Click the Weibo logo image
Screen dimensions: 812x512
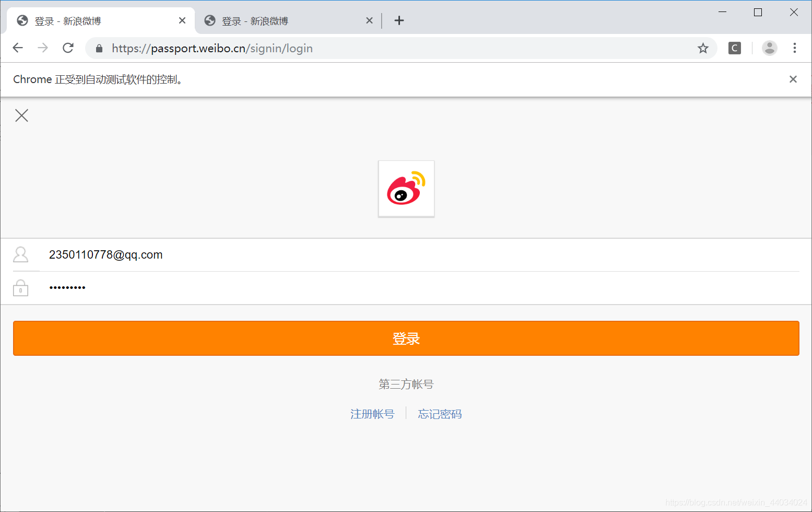click(406, 189)
